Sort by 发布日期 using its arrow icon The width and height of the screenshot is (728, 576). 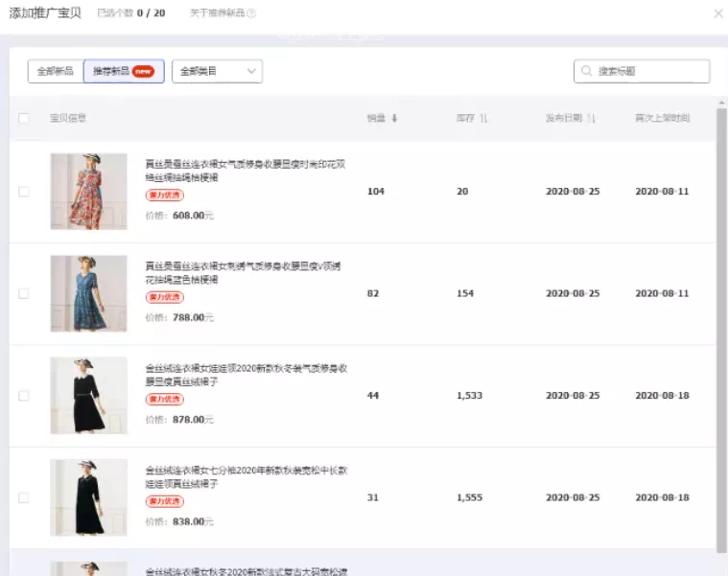(591, 118)
